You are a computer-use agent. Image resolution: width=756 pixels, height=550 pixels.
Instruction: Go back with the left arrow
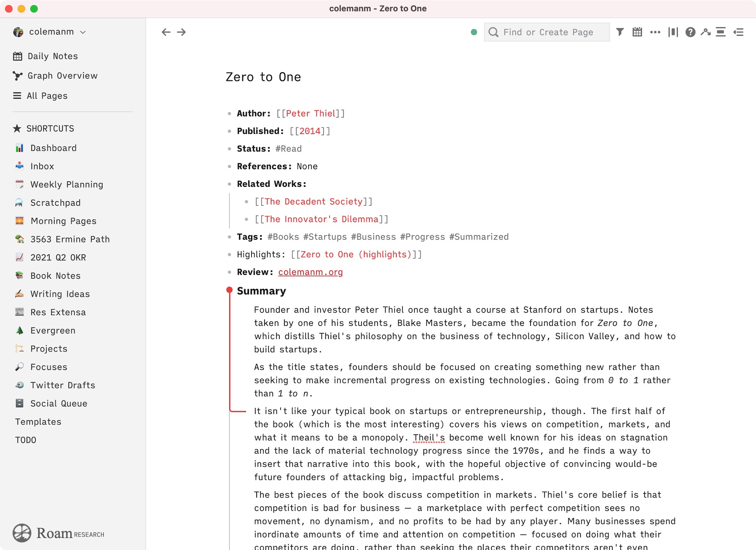[166, 32]
